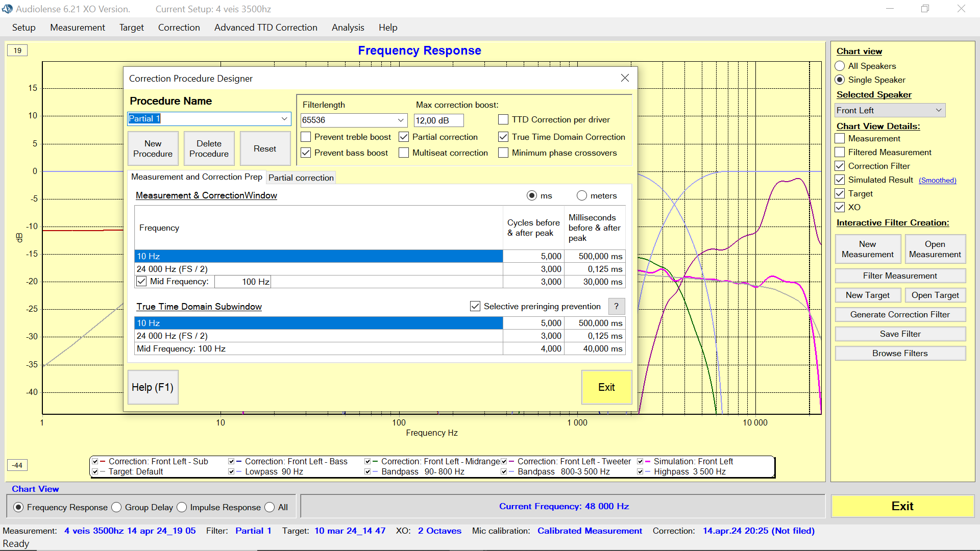The image size is (980, 551).
Task: Click the Audiolense app icon in title bar
Action: pos(7,9)
